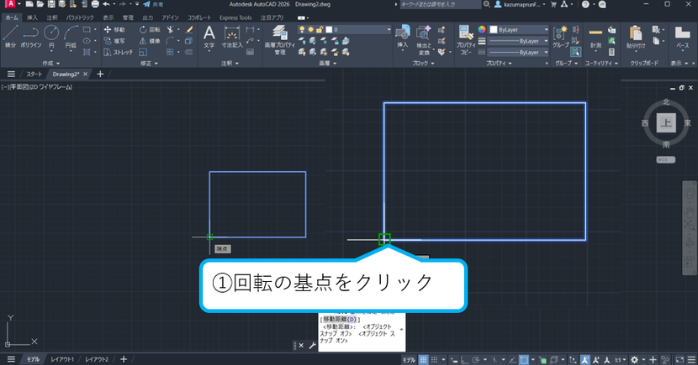Image resolution: width=698 pixels, height=365 pixels.
Task: Open the Express Tools ribbon tab
Action: pos(235,18)
